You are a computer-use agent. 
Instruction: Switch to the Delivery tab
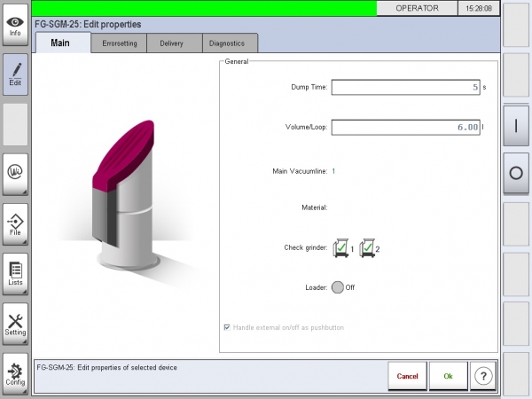172,43
